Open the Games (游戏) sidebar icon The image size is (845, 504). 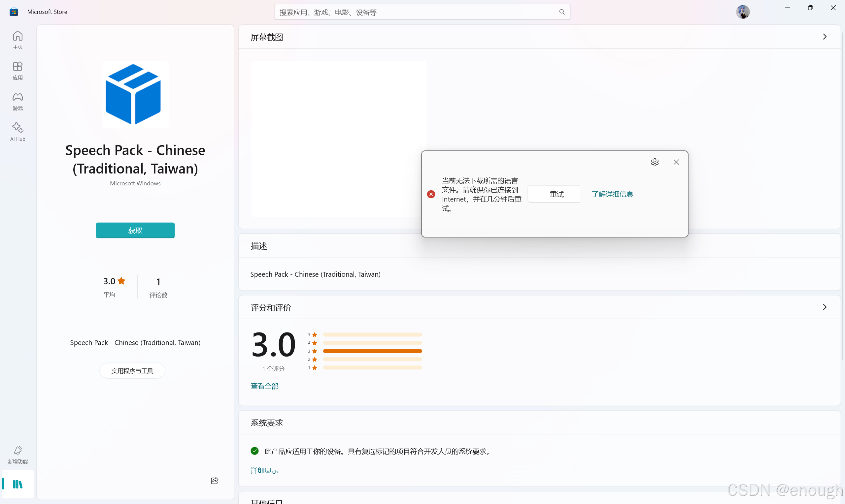click(18, 101)
